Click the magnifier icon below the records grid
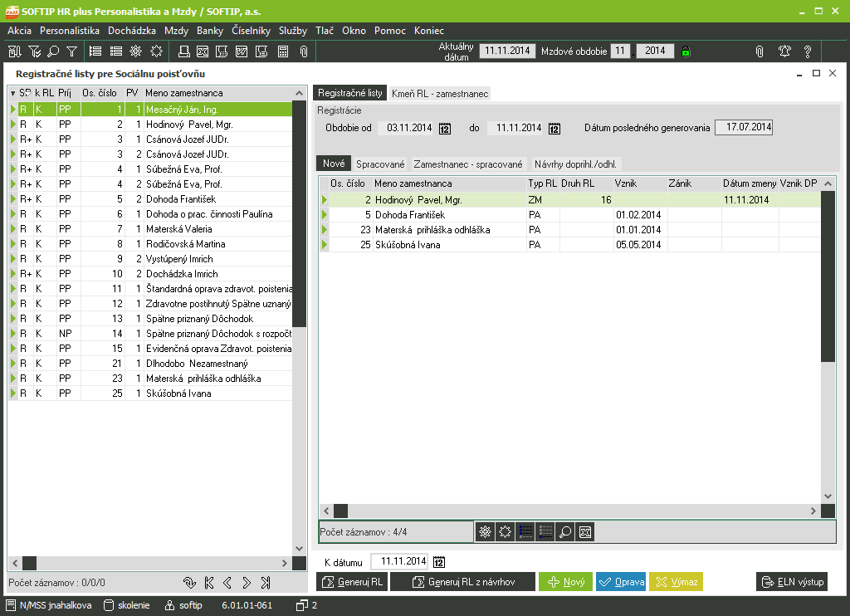 tap(564, 531)
